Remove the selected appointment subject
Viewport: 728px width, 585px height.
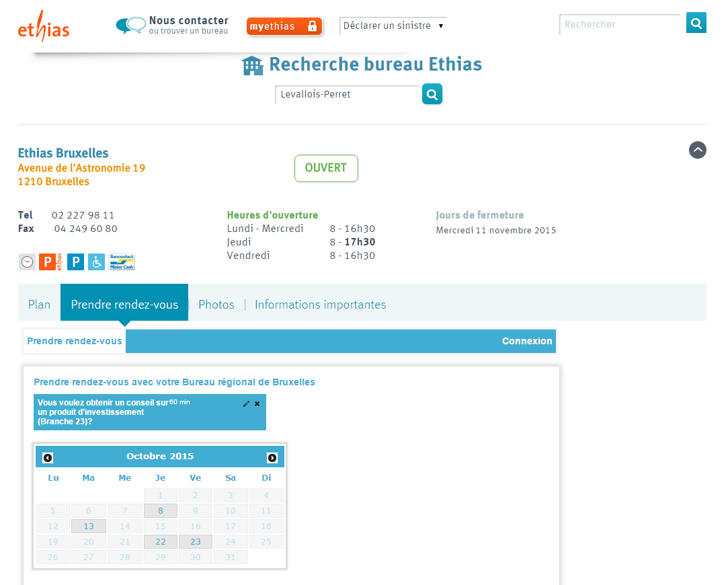(x=257, y=404)
